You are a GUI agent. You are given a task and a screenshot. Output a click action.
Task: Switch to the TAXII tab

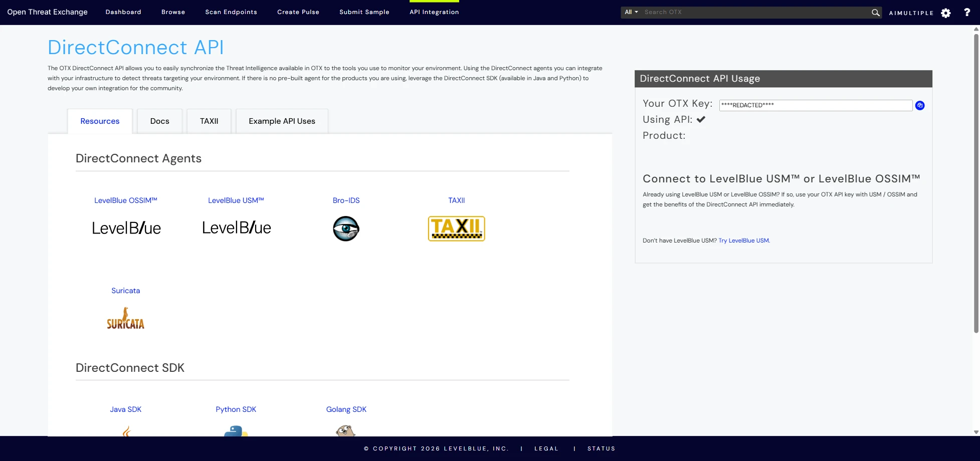click(x=209, y=121)
